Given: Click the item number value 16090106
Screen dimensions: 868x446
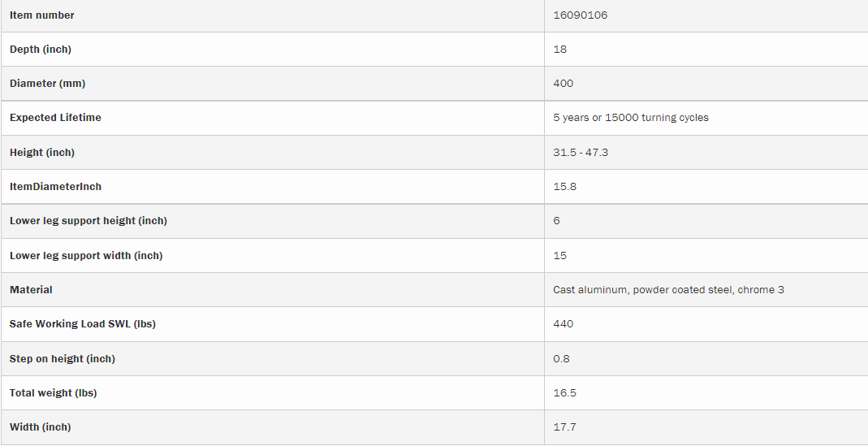Looking at the screenshot, I should click(580, 15).
